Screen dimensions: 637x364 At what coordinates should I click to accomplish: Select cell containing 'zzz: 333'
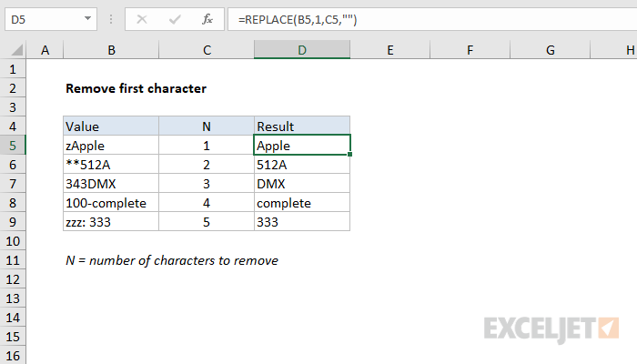(111, 222)
